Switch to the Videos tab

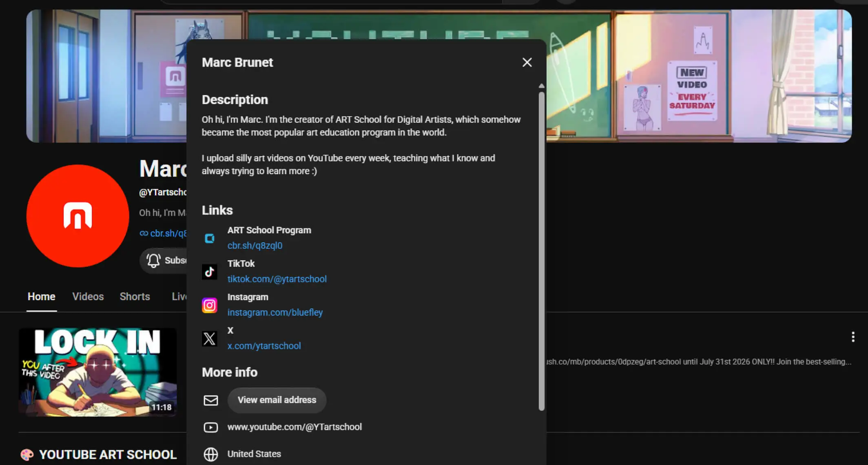tap(88, 297)
